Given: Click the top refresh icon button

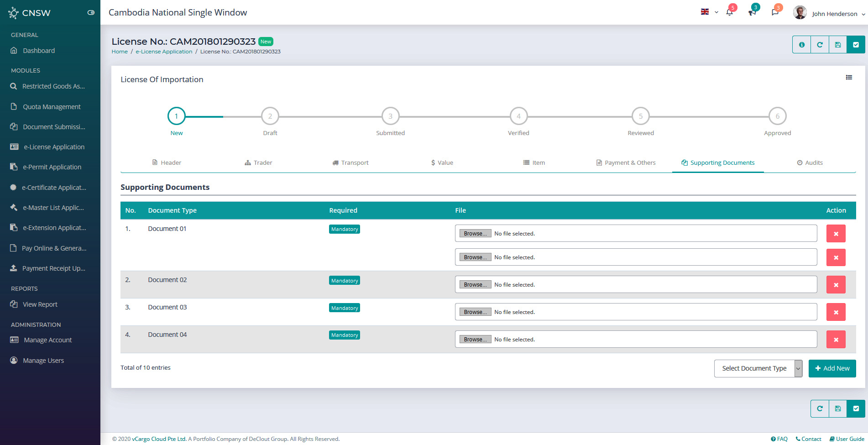Looking at the screenshot, I should 820,45.
